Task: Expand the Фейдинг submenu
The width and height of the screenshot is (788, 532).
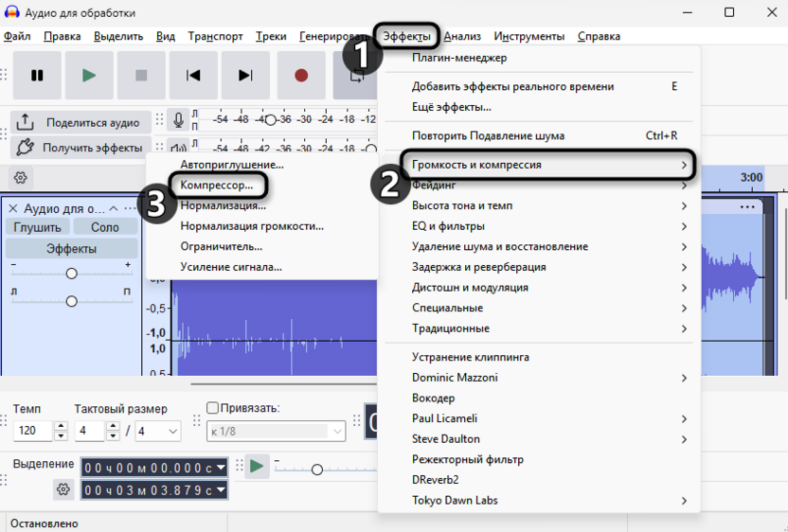Action: [x=539, y=186]
